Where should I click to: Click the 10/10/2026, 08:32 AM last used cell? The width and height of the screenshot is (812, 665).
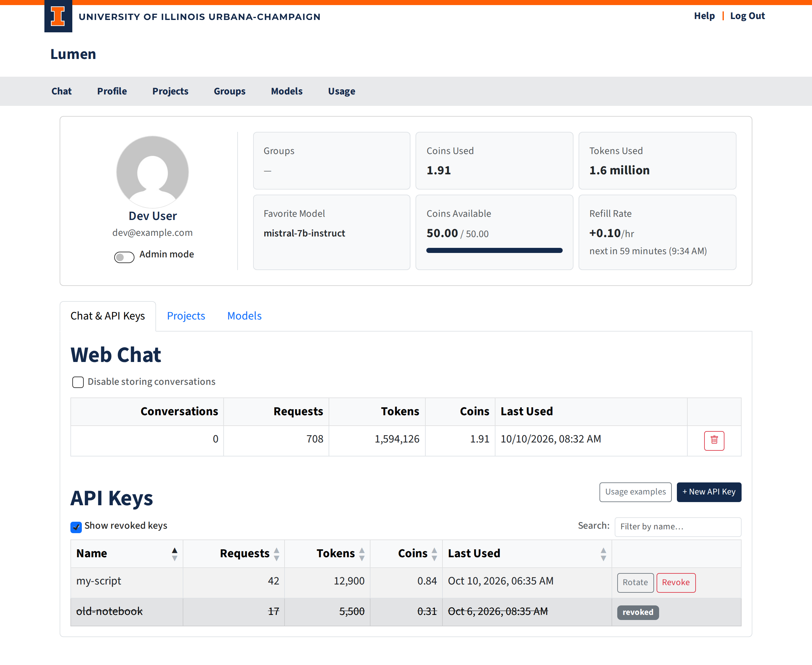pyautogui.click(x=591, y=441)
